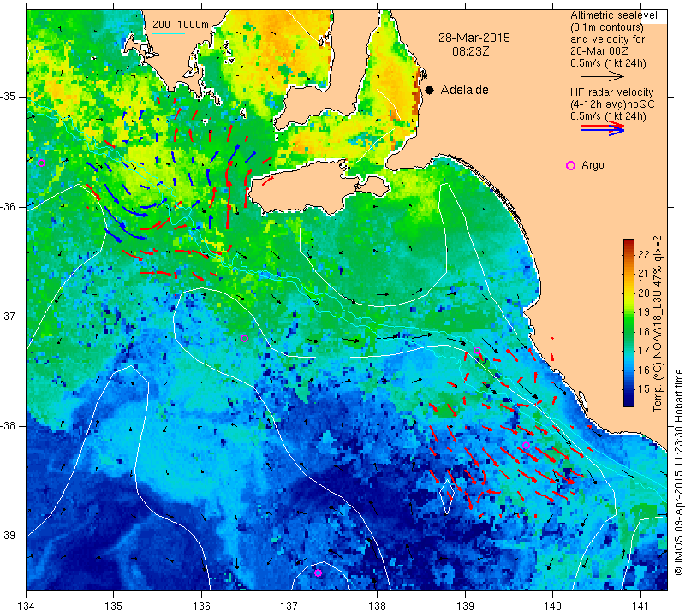Click the Adelaide city name label

click(464, 90)
